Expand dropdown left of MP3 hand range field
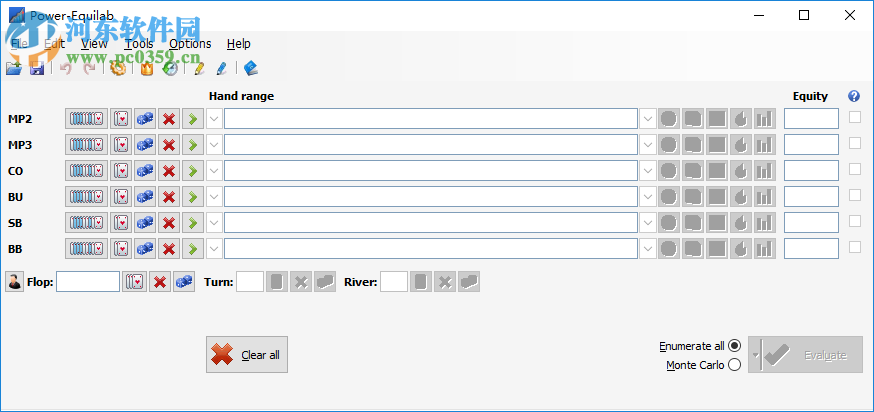The image size is (874, 412). coord(215,145)
